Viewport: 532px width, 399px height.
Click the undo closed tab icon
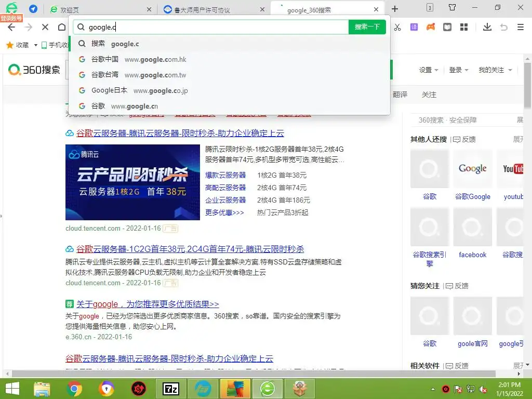tap(504, 27)
